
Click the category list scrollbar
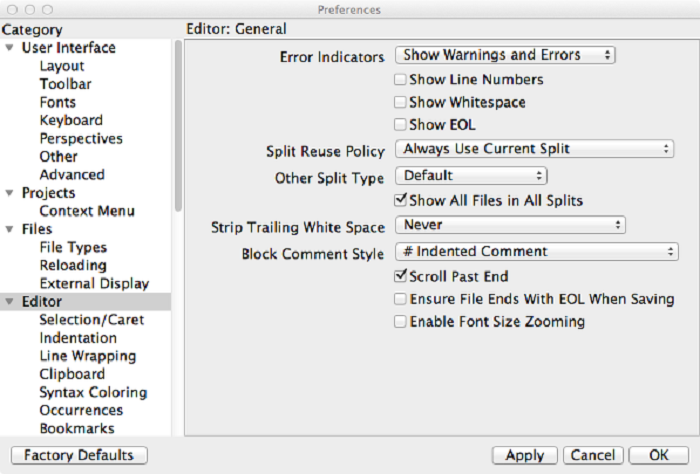[178, 120]
